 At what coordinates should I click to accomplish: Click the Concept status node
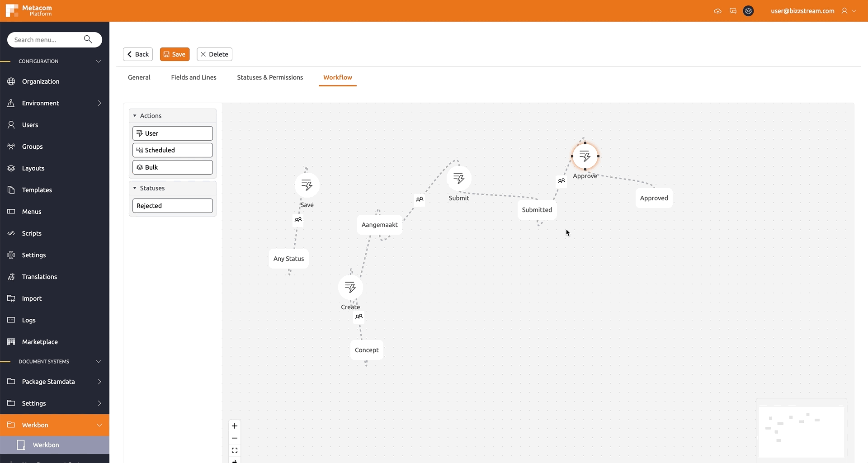[367, 350]
